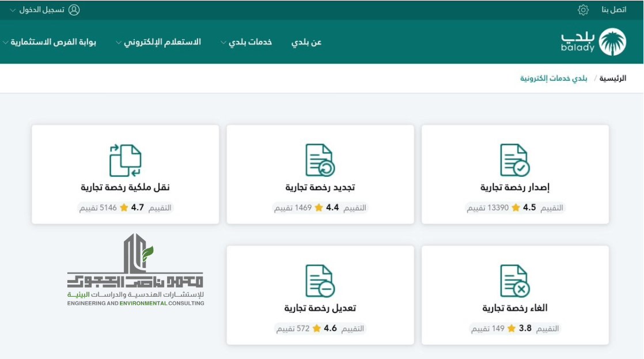The height and width of the screenshot is (359, 644).
Task: Go to الرئيسية breadcrumb link
Action: 613,78
